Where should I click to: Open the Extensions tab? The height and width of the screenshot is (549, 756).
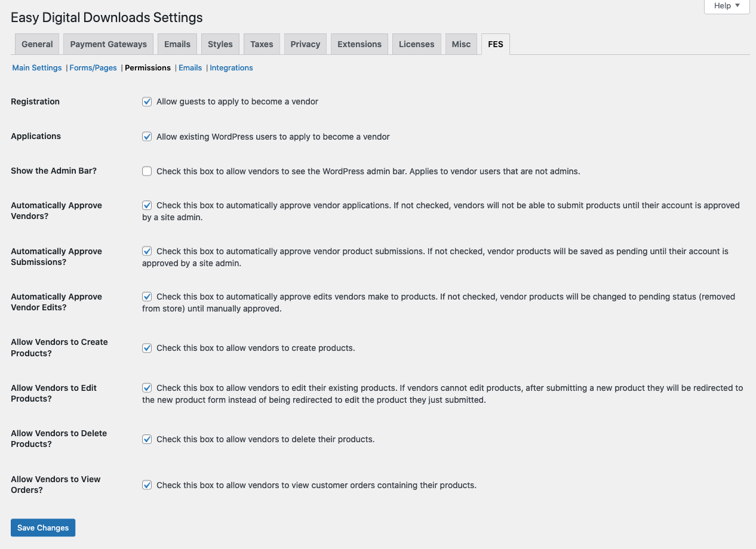pyautogui.click(x=359, y=44)
